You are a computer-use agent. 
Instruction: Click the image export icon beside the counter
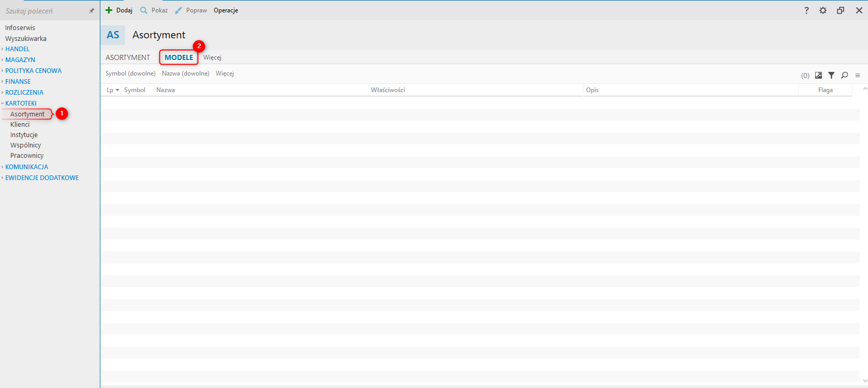point(818,76)
